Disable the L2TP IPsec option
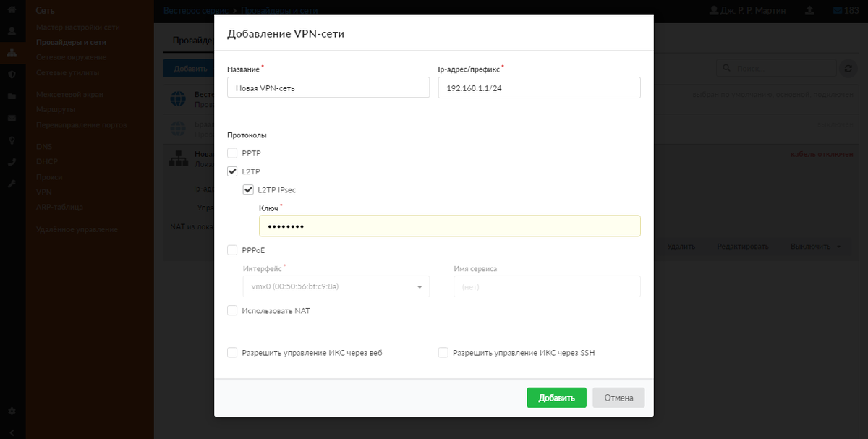 (247, 189)
